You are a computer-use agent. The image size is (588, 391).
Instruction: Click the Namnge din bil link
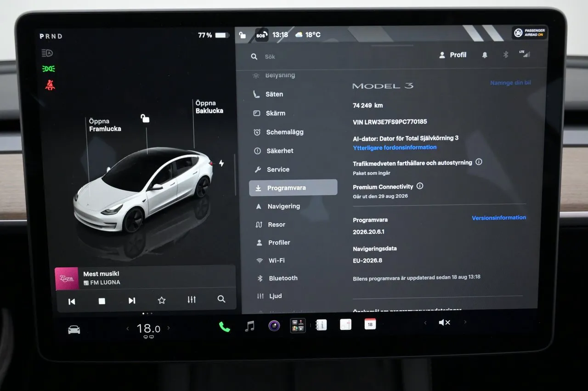(x=510, y=83)
